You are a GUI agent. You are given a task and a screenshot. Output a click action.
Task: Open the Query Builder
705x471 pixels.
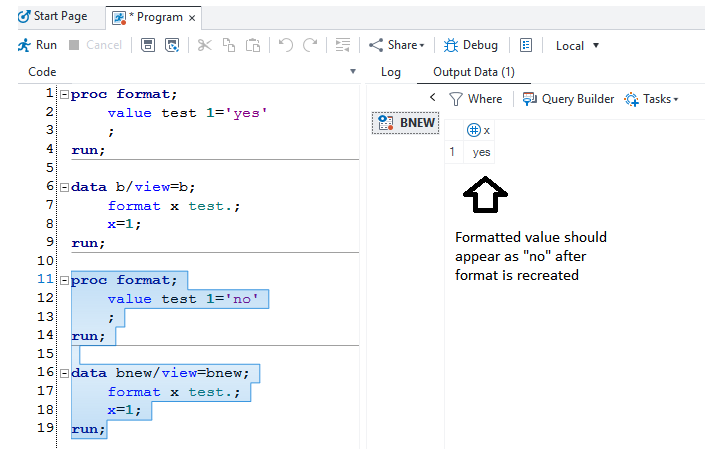click(x=568, y=99)
